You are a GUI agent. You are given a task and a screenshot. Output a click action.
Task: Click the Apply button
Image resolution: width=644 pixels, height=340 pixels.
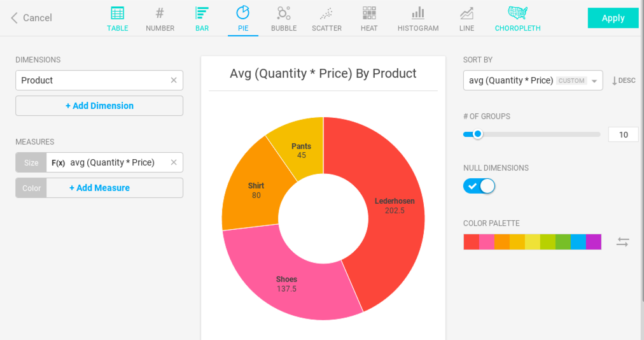click(x=613, y=18)
